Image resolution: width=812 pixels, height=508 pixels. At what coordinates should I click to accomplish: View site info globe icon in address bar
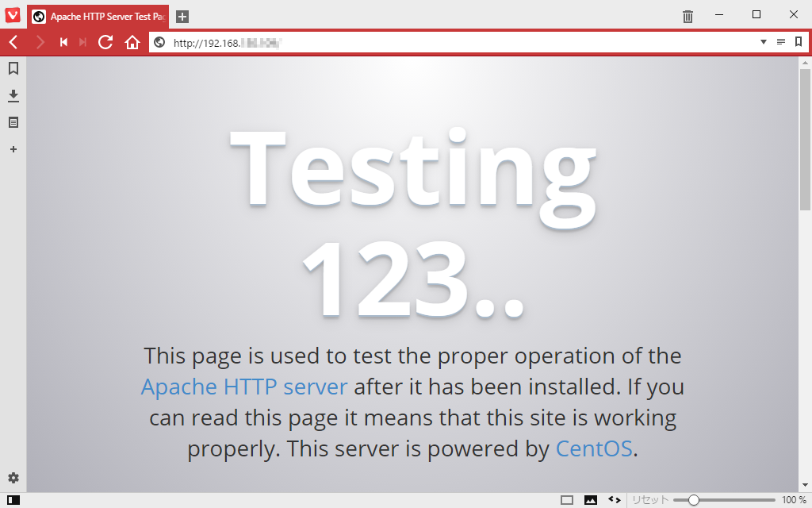pyautogui.click(x=159, y=43)
